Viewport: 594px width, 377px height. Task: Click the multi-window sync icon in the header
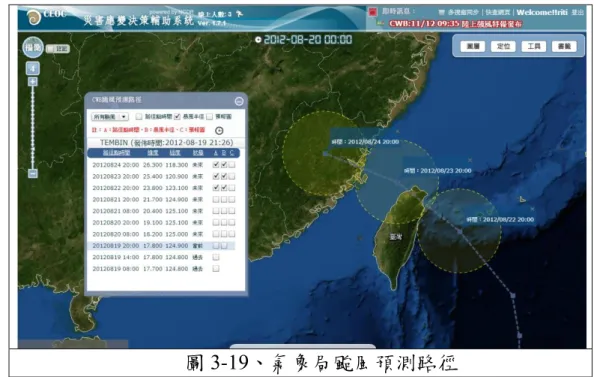pyautogui.click(x=441, y=13)
